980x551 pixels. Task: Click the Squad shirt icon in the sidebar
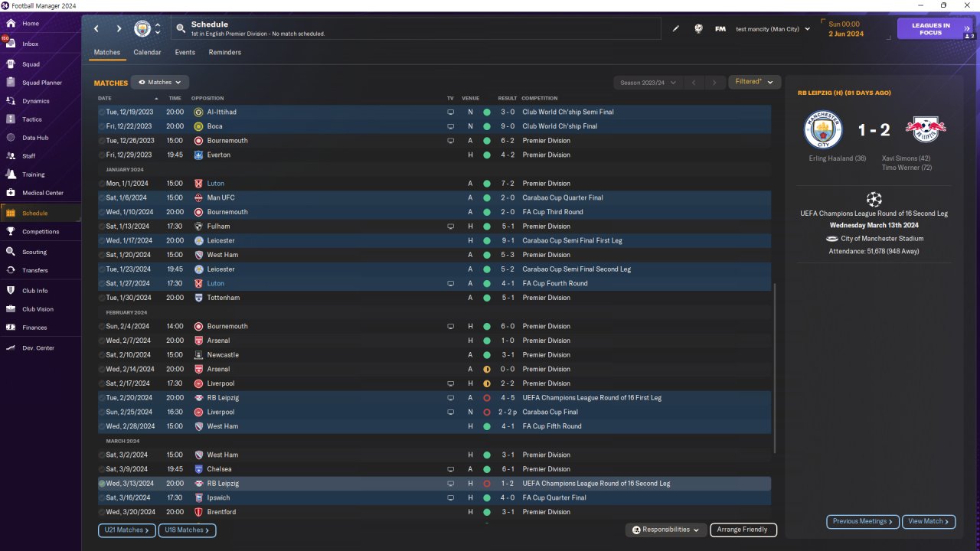coord(11,64)
